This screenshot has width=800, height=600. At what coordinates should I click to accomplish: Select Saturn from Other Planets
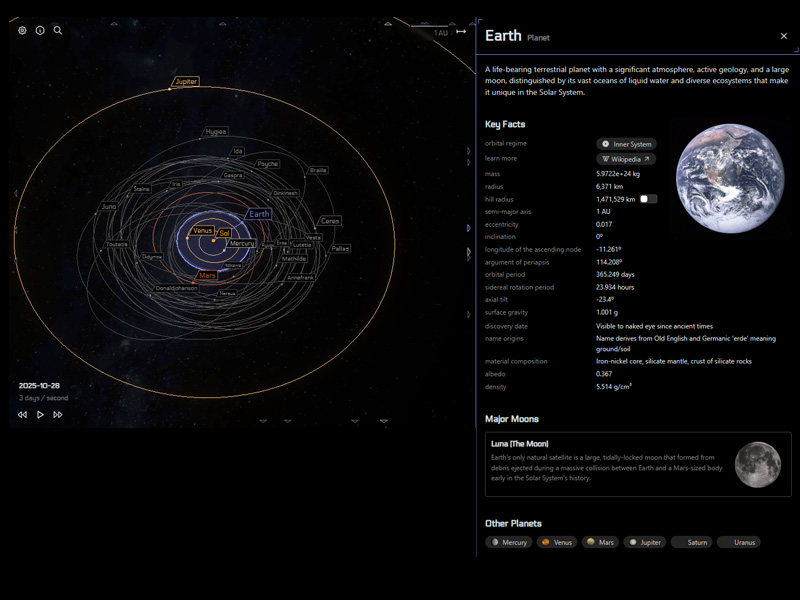coord(692,542)
